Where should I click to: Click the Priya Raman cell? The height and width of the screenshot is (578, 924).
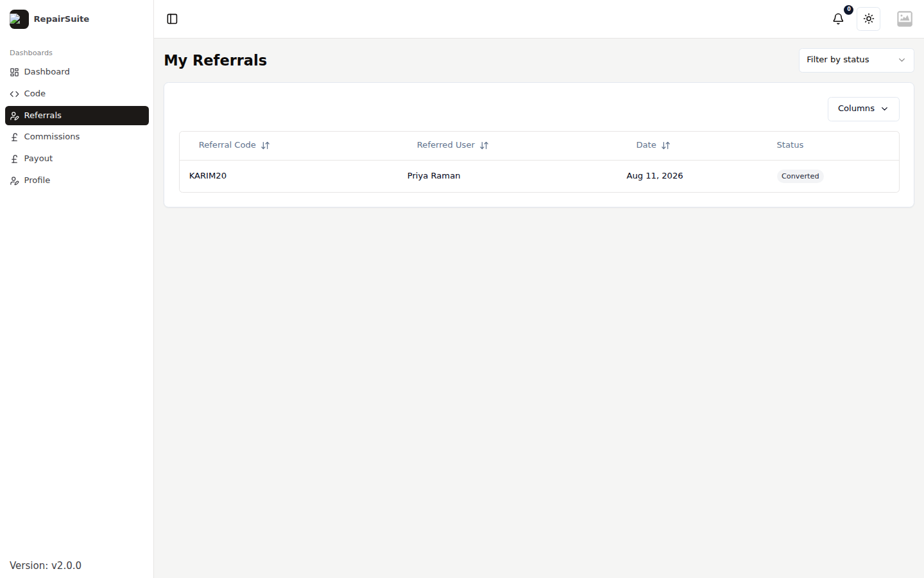(x=434, y=176)
